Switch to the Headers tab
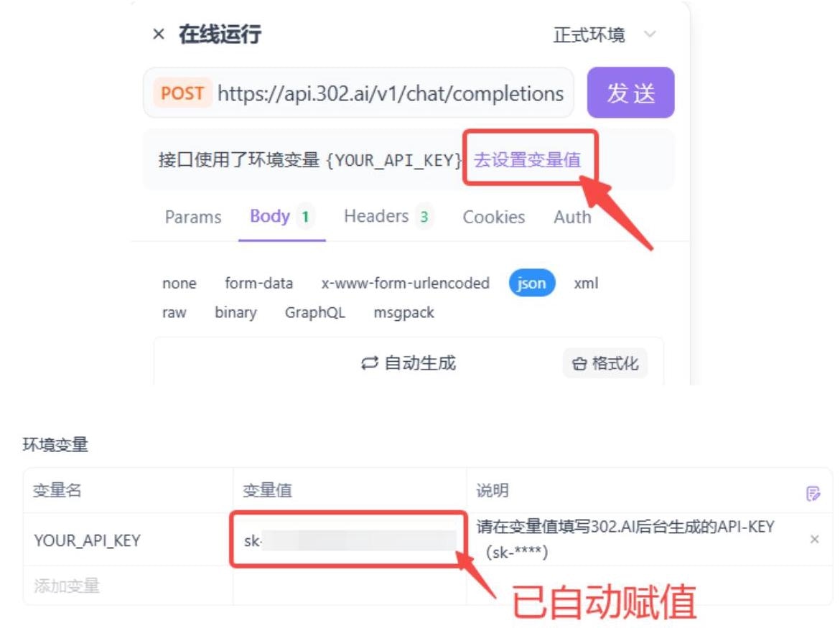Viewport: 840px width, 628px height. (388, 216)
